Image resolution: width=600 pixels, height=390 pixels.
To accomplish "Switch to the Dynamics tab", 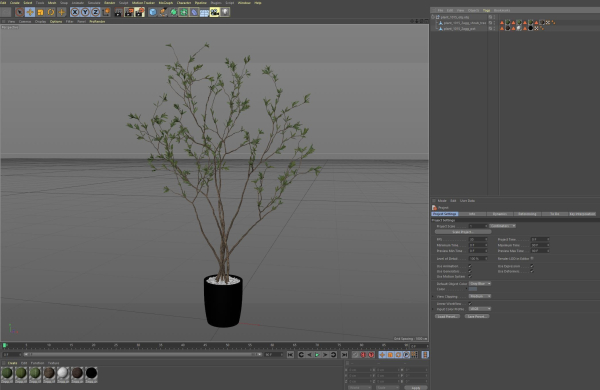I will click(500, 214).
